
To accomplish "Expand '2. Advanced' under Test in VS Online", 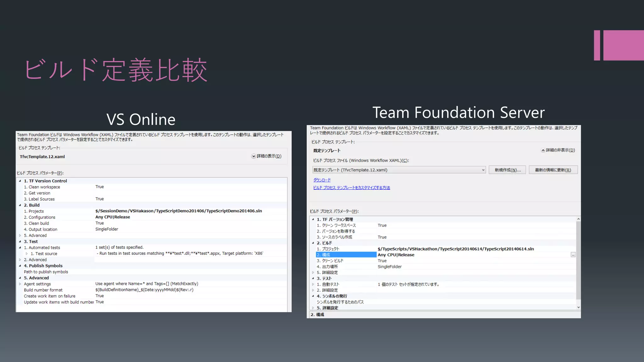I will (20, 260).
